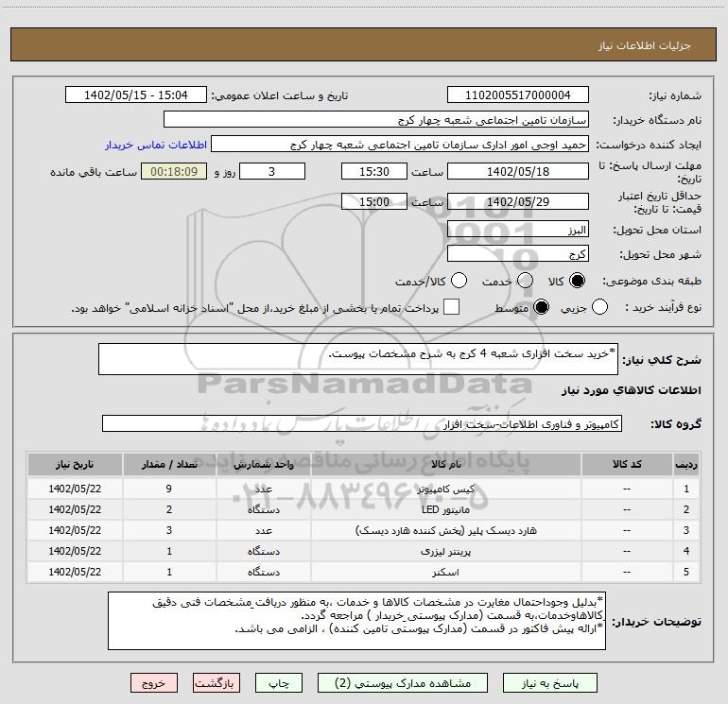Click the days remaining field showing 3
Image resolution: width=728 pixels, height=704 pixels.
(x=272, y=171)
